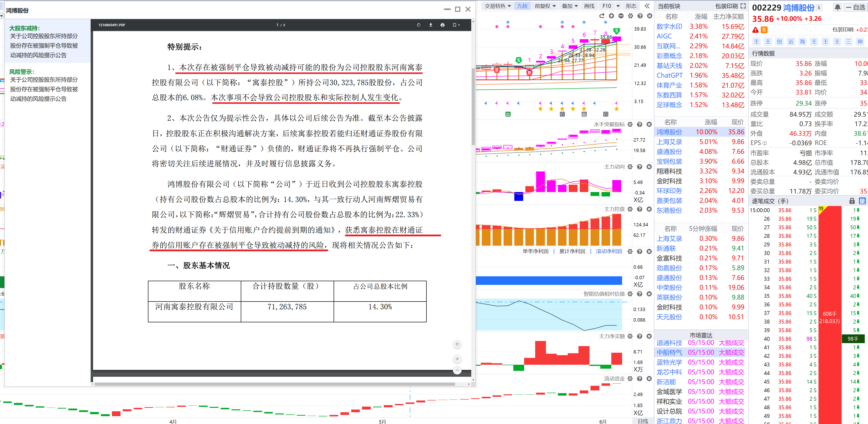The width and height of the screenshot is (868, 424).
Task: Open the 交易特色 dropdown
Action: coord(498,6)
